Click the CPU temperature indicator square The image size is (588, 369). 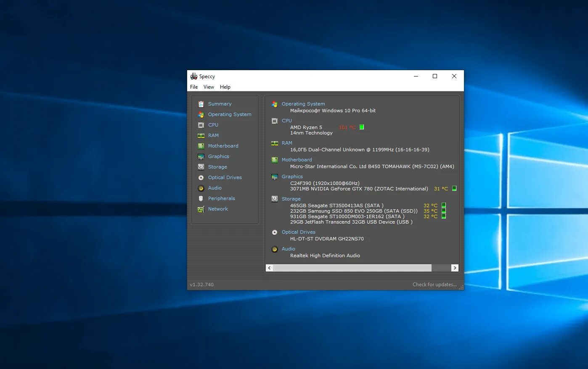362,127
